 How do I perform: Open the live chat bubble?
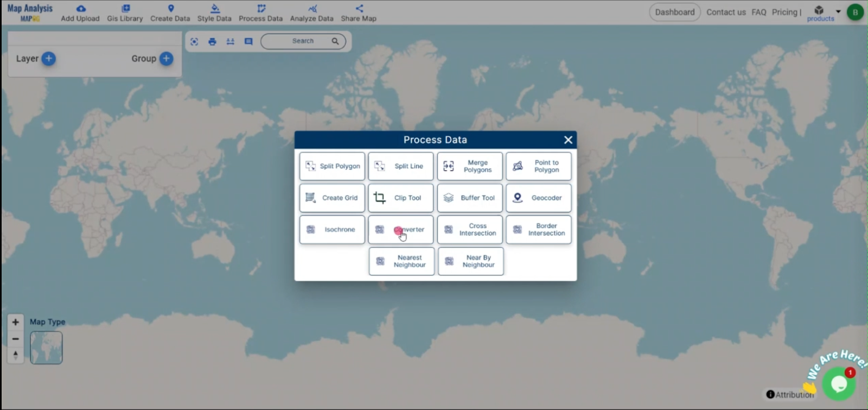click(839, 384)
